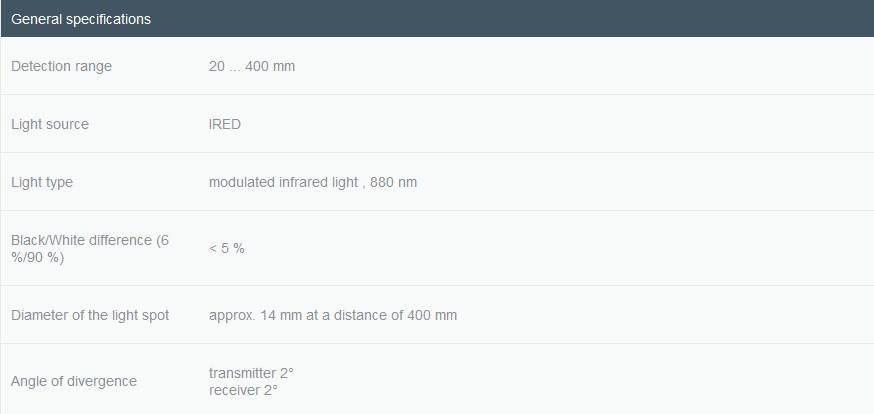This screenshot has height=414, width=874.
Task: Select the Black/White difference label
Action: (x=90, y=249)
